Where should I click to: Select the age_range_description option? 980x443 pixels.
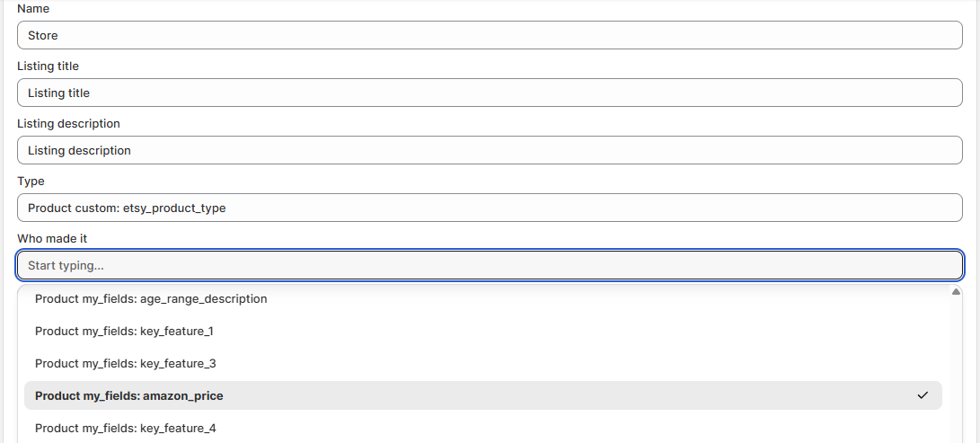pyautogui.click(x=151, y=298)
